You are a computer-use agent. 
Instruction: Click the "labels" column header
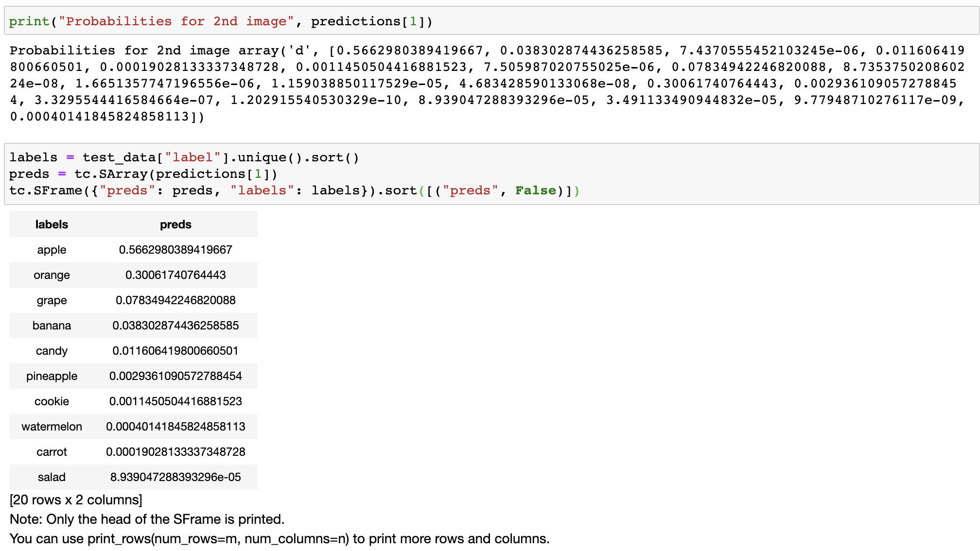(52, 224)
